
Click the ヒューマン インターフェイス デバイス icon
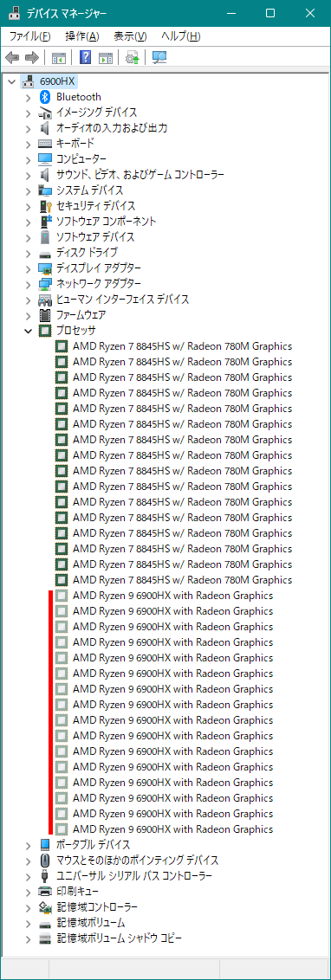pyautogui.click(x=45, y=300)
